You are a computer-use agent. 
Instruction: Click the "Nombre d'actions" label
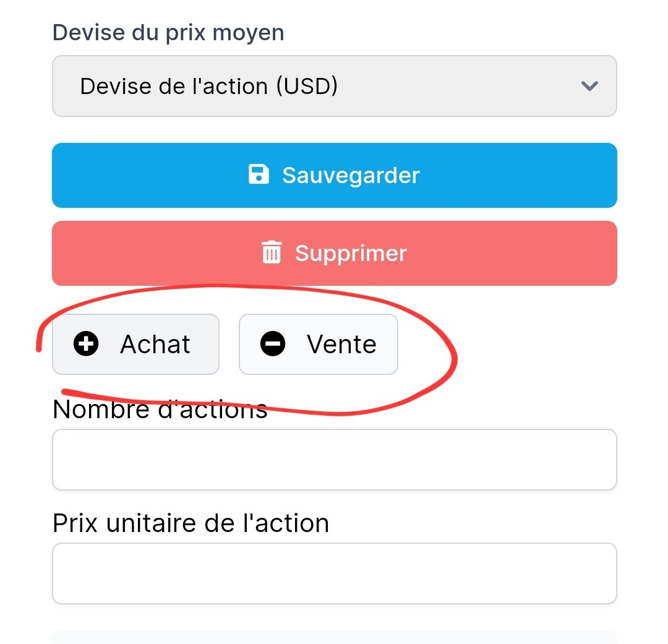point(160,410)
